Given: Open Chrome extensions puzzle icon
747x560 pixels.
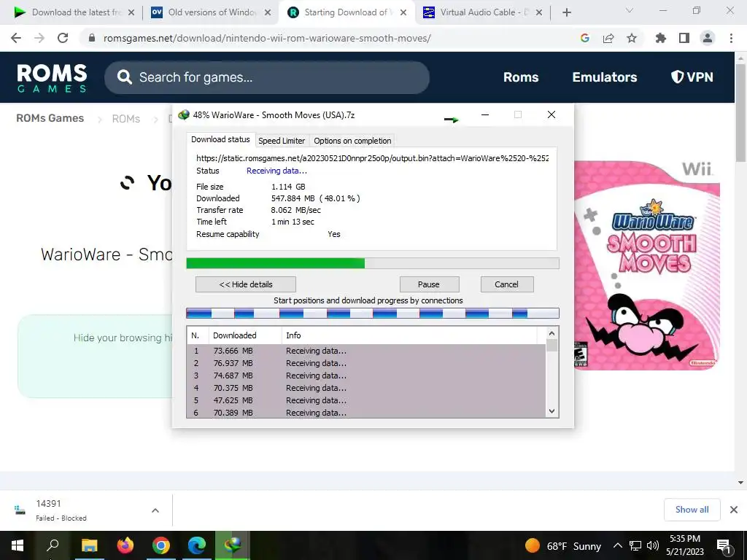Looking at the screenshot, I should 661,38.
